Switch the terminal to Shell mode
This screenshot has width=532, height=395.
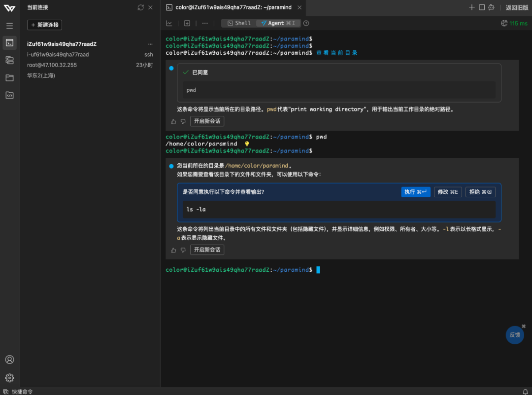239,23
